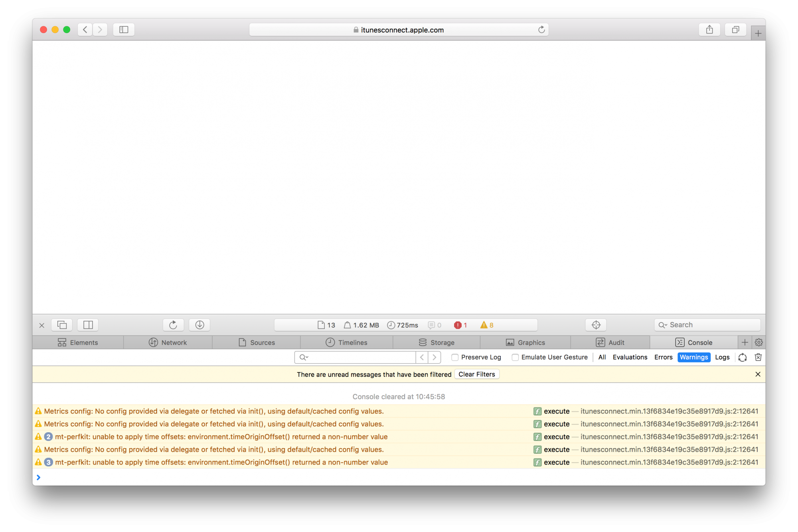Expand the repeated mt-perfkit warning count 3
This screenshot has width=798, height=532.
coord(48,462)
